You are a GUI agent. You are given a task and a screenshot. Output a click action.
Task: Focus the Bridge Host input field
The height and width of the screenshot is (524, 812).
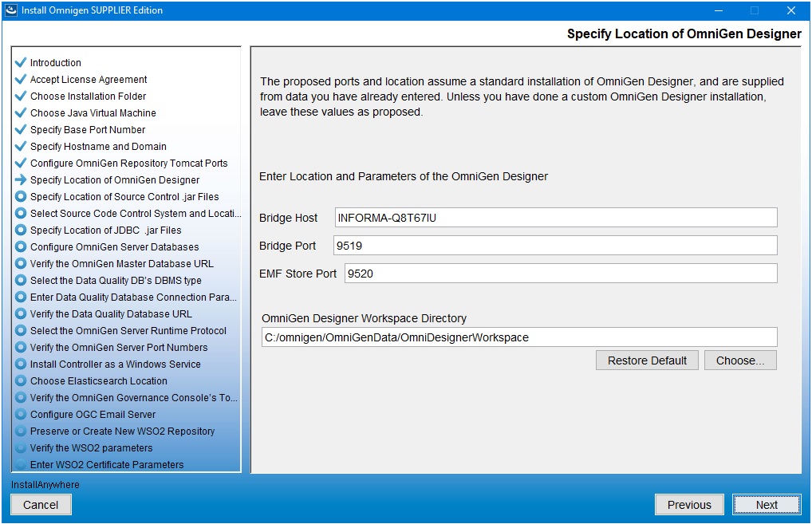click(556, 218)
